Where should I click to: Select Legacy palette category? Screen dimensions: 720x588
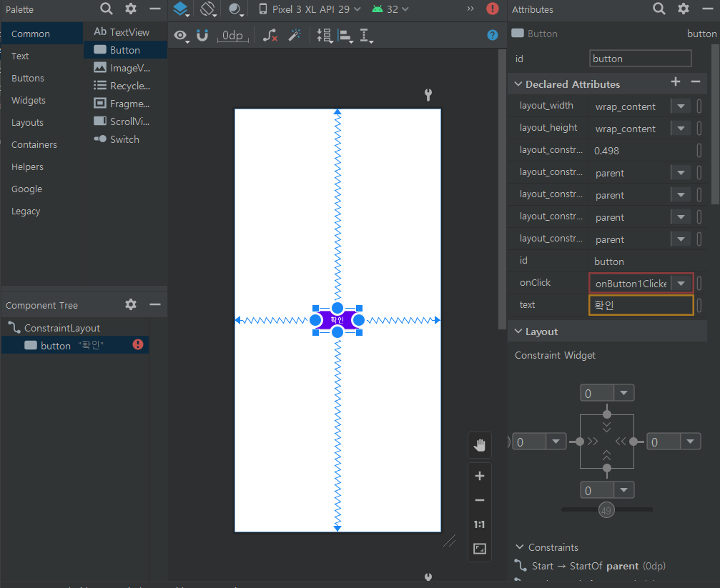point(41,211)
